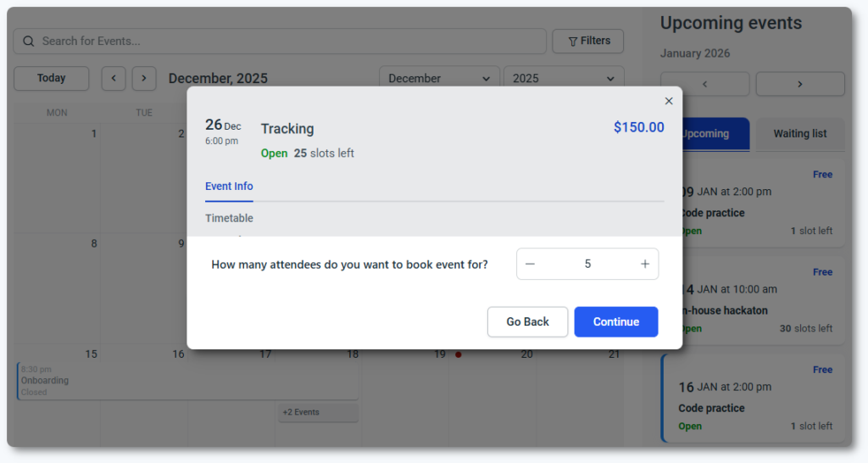Show next upcoming events month
The image size is (868, 463).
click(x=799, y=84)
